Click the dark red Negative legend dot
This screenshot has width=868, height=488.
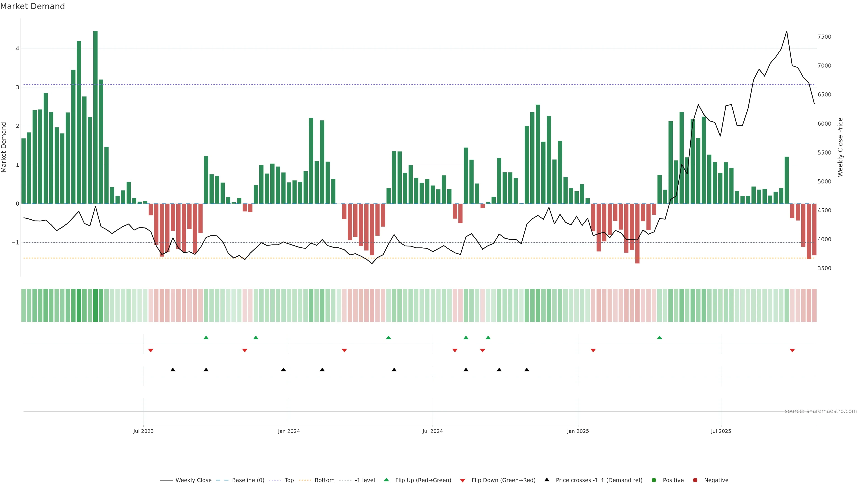695,480
